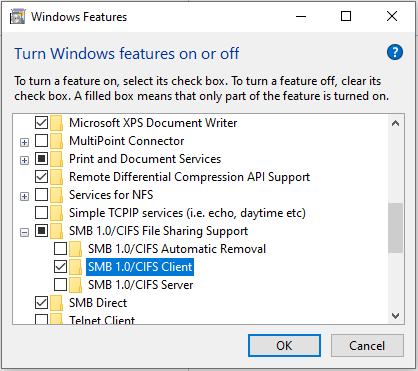Expand the Print and Document Services node
Viewport: 418px width, 371px height.
pyautogui.click(x=24, y=161)
